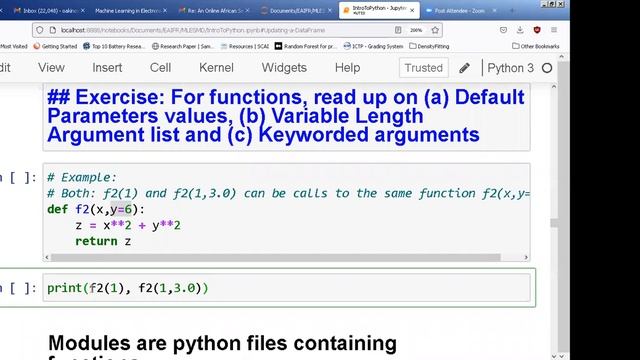
Task: Open the ICTP - Grading System bookmark
Action: (x=373, y=46)
